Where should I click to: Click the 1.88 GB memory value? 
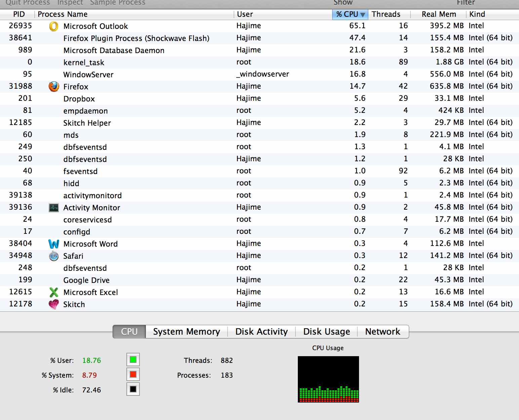(x=450, y=62)
